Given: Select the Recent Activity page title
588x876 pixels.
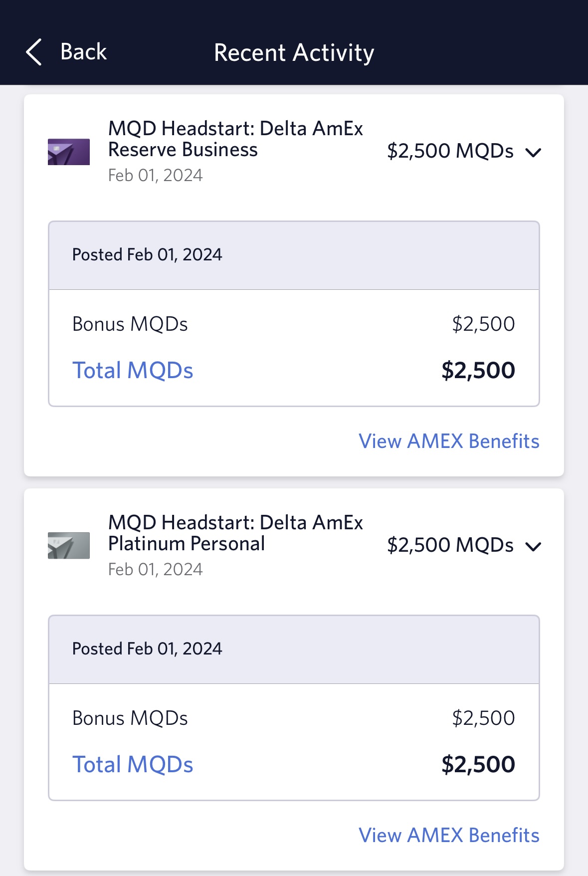Looking at the screenshot, I should point(294,52).
